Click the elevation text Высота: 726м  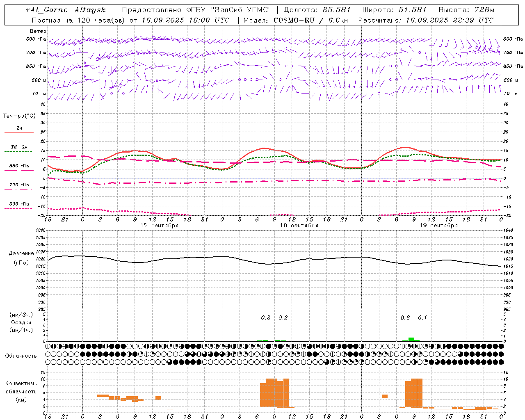(467, 10)
